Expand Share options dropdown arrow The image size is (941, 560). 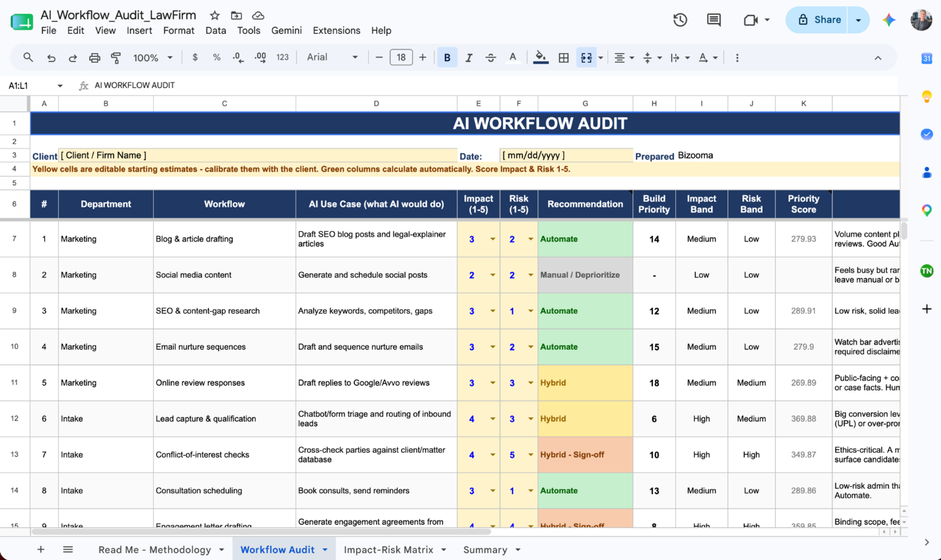(858, 20)
